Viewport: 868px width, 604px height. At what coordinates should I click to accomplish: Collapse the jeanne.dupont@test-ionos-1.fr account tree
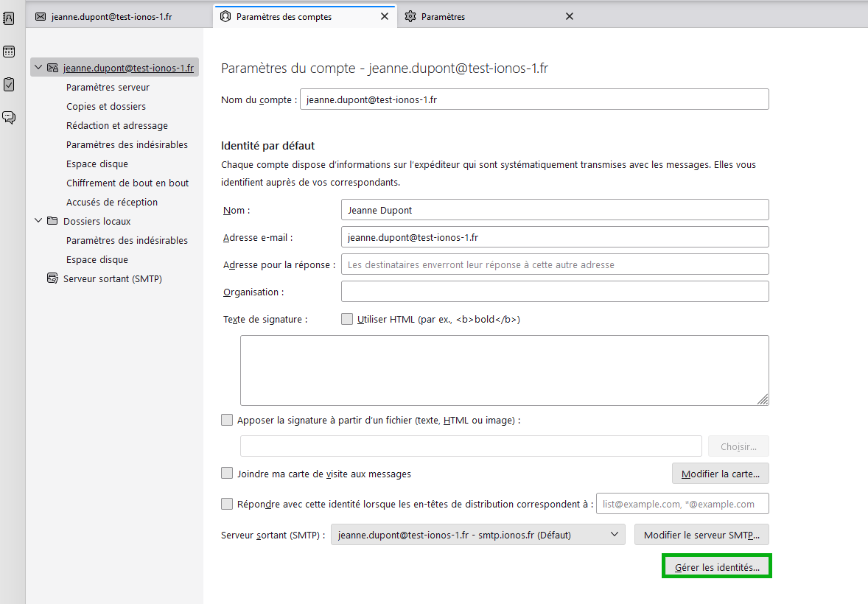click(x=38, y=68)
